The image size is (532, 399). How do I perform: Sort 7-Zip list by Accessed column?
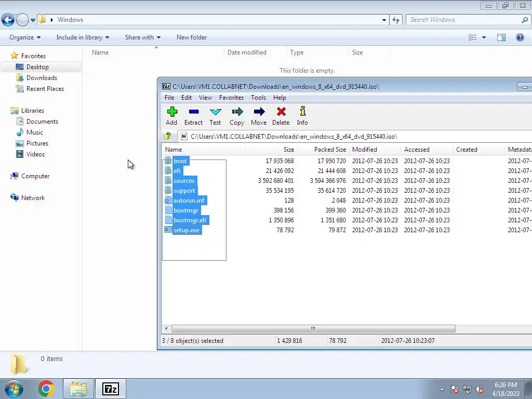427,150
